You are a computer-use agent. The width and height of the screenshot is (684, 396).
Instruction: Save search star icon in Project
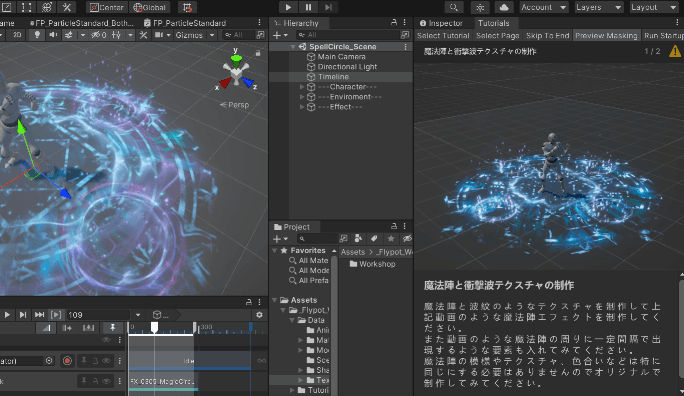click(x=391, y=239)
